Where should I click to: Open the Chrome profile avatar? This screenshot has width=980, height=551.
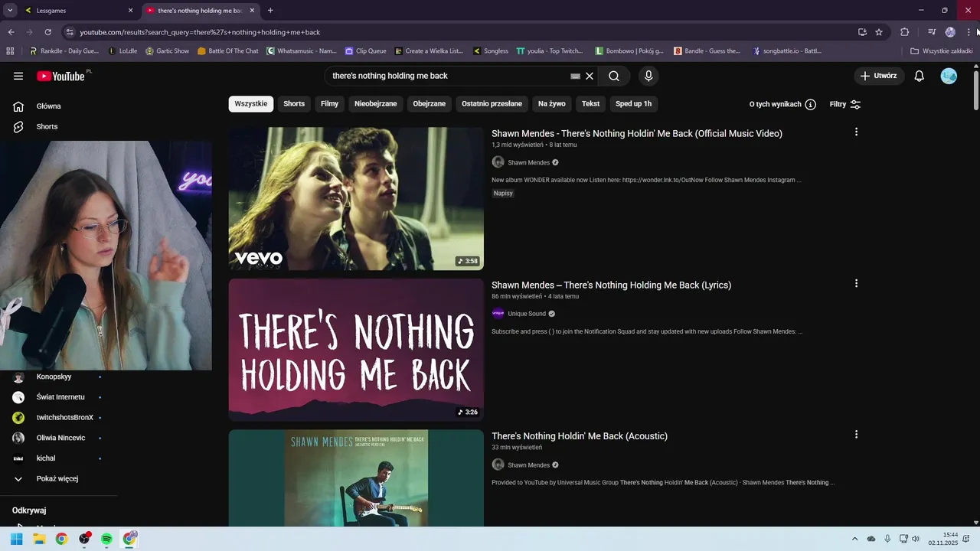tap(950, 32)
